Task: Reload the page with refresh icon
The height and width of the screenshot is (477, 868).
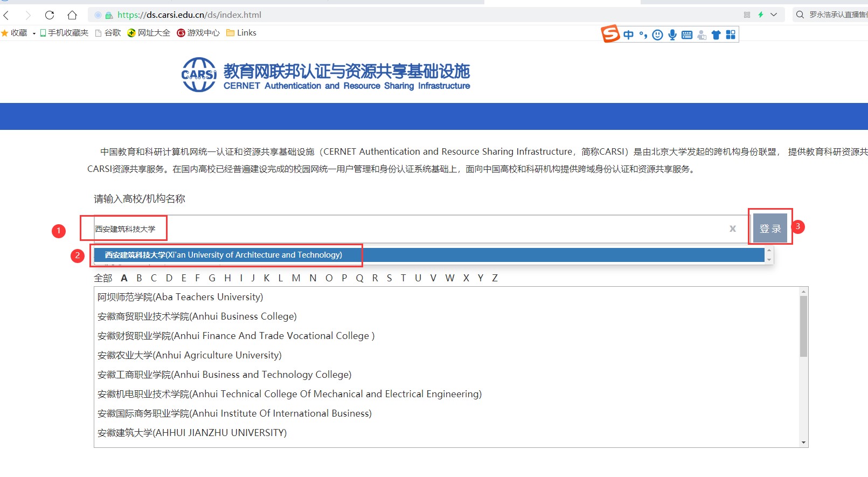Action: click(50, 15)
